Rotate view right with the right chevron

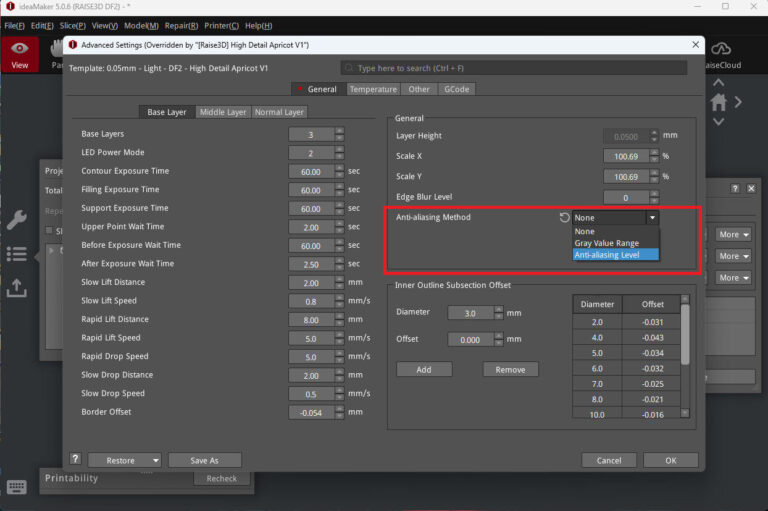738,102
